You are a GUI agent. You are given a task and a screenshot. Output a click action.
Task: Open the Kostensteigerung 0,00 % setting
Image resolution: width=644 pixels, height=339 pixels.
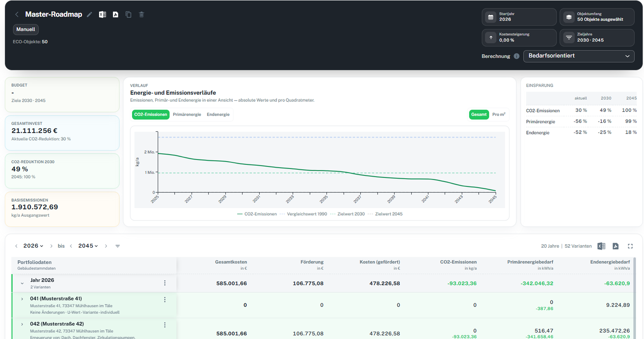coord(519,38)
